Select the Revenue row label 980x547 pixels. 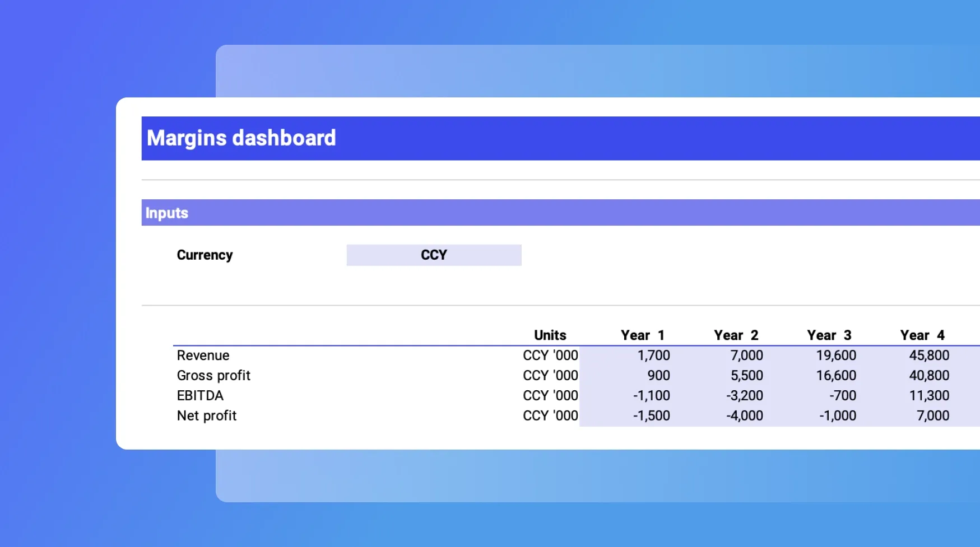pyautogui.click(x=203, y=356)
